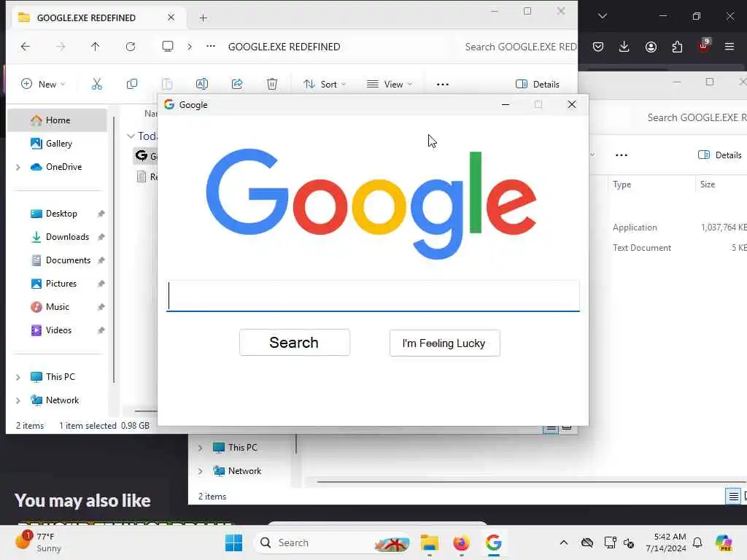The image size is (747, 560).
Task: Switch back Explorer to details view layout
Action: pyautogui.click(x=733, y=497)
